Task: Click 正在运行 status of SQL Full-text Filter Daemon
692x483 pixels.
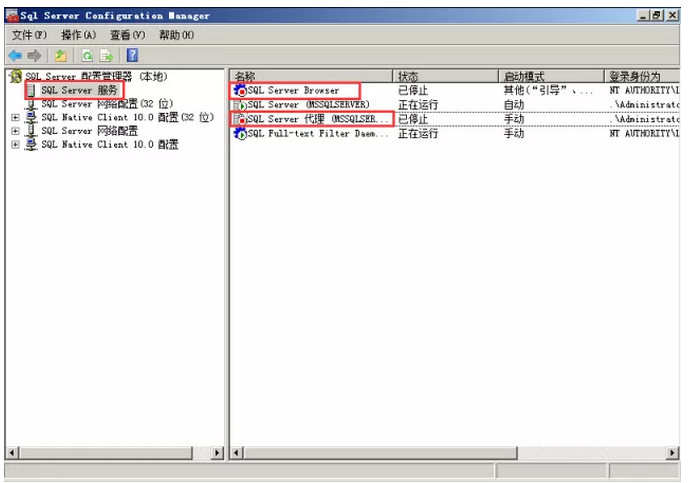Action: coord(417,133)
